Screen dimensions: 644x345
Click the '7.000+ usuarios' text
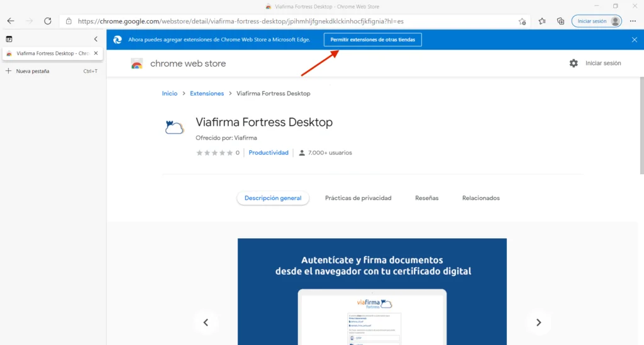pyautogui.click(x=330, y=153)
